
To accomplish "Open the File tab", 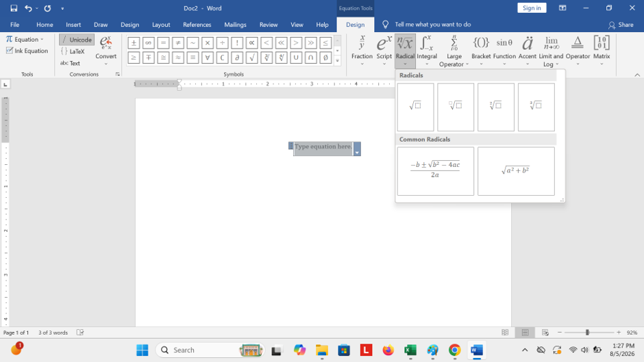I will pyautogui.click(x=15, y=25).
